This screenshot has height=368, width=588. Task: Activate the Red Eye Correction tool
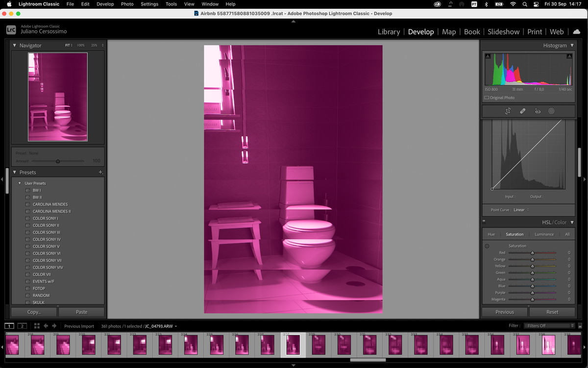[x=538, y=111]
